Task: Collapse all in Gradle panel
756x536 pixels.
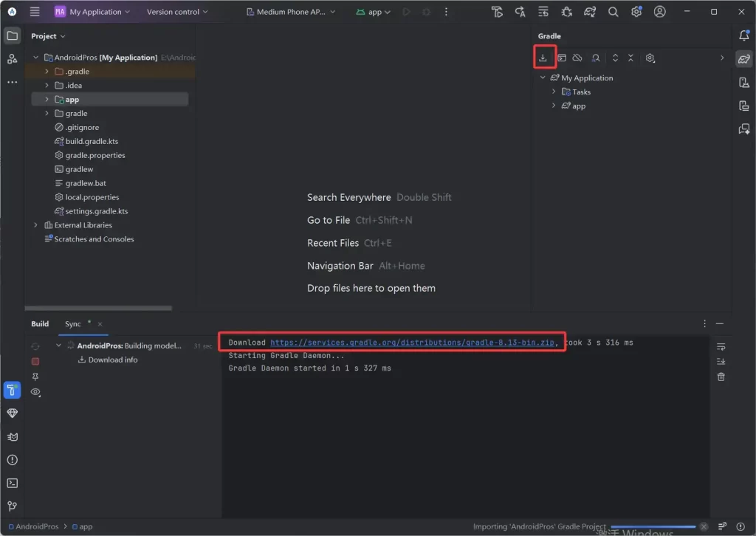Action: pos(630,58)
